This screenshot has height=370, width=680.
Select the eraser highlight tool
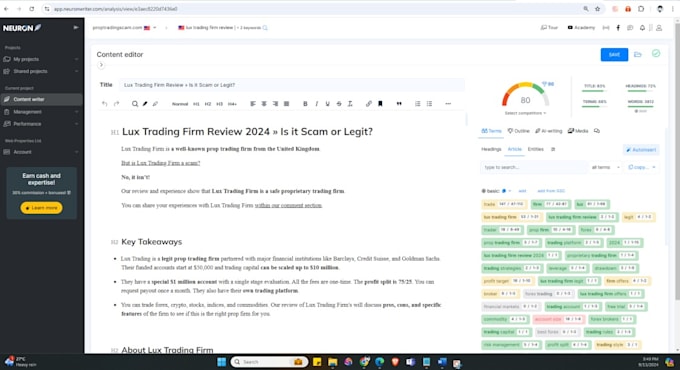(155, 104)
